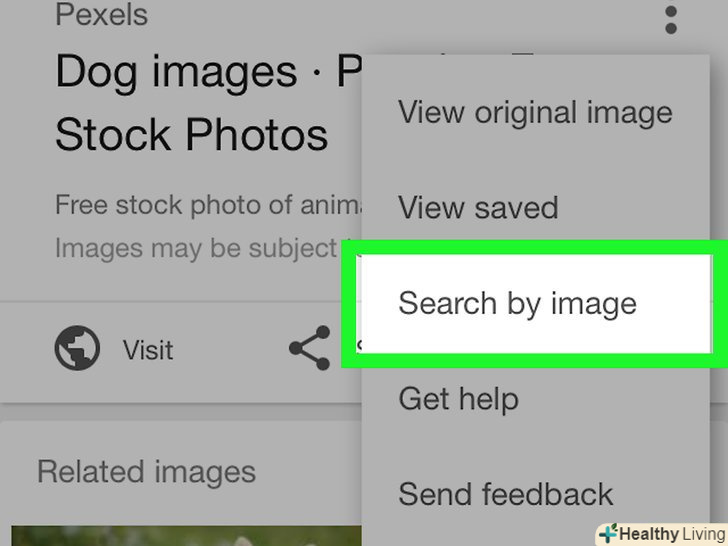
Task: Click the Healthy Living plus logo icon
Action: 607,534
